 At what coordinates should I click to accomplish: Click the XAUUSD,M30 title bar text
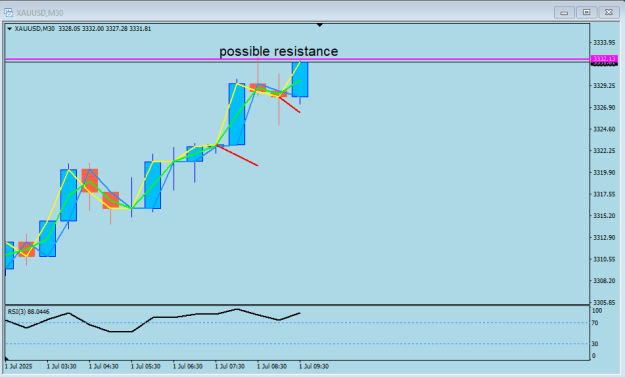39,13
